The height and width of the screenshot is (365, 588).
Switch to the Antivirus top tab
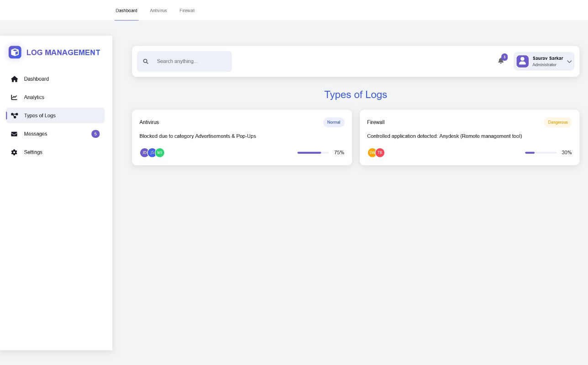(x=158, y=10)
